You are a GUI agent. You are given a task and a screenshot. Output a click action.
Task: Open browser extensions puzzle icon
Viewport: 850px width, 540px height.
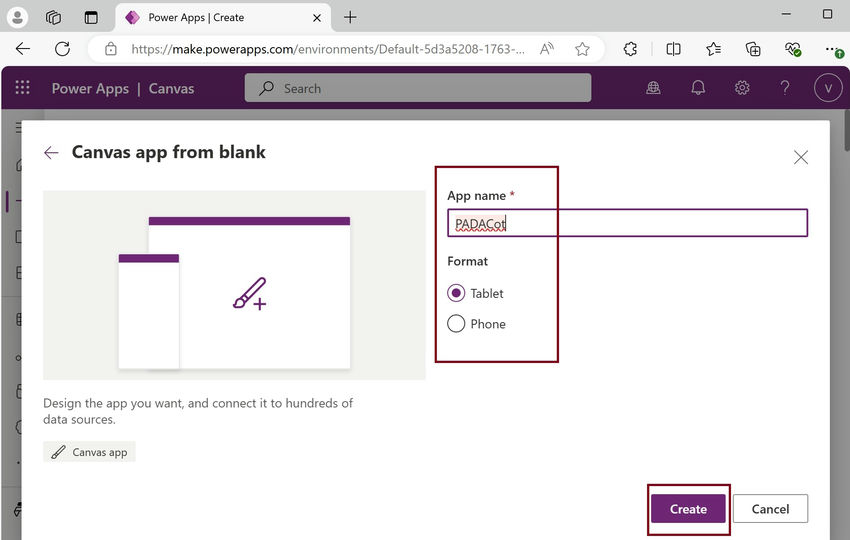(x=630, y=49)
